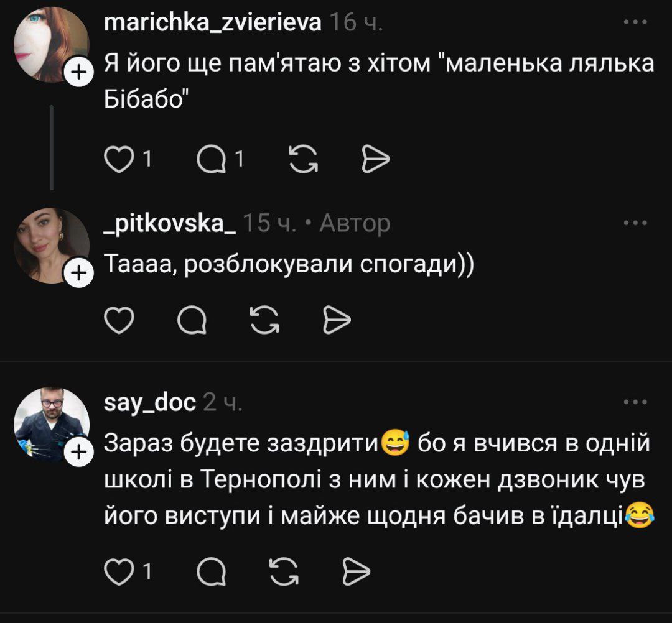This screenshot has height=623, width=672.
Task: Open three-dot menu on say_doc's comment
Action: 635,403
